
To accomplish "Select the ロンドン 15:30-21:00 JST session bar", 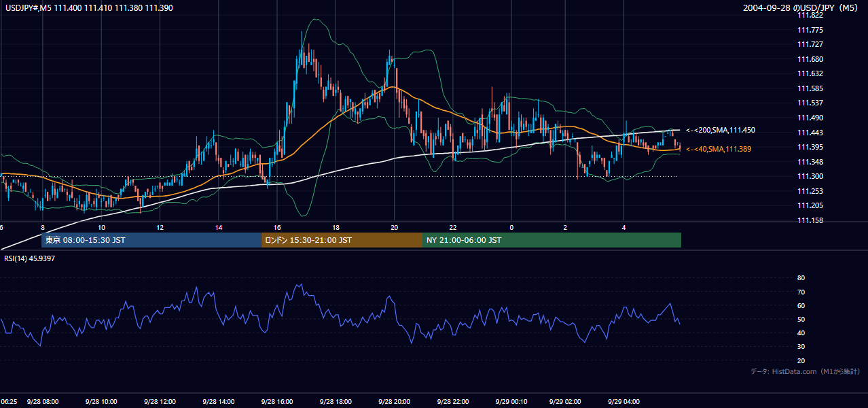I will pyautogui.click(x=342, y=240).
